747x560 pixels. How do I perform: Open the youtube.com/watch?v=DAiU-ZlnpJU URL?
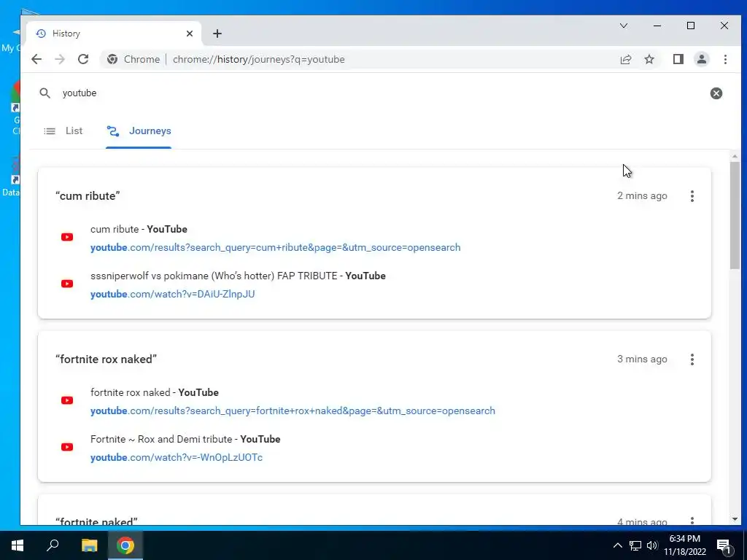[172, 295]
